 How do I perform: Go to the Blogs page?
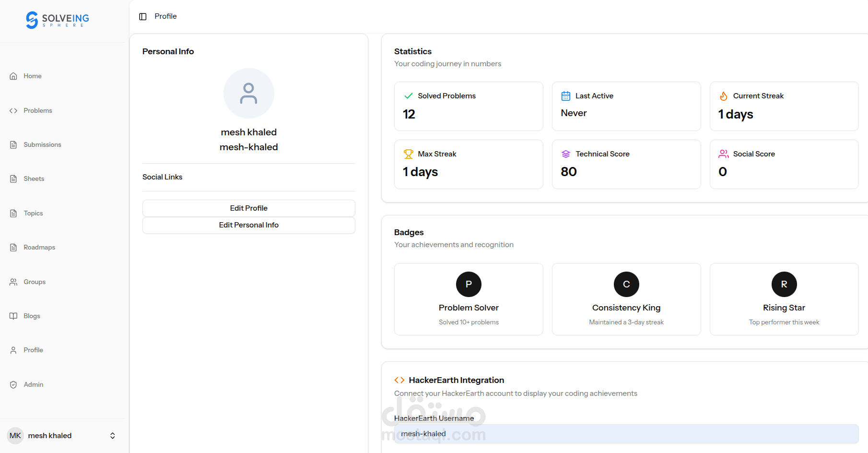point(32,316)
